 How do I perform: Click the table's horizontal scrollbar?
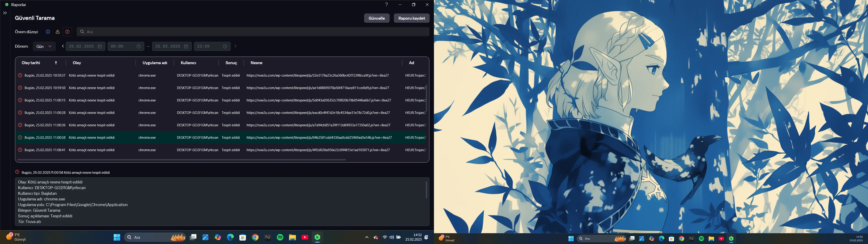coord(182,160)
